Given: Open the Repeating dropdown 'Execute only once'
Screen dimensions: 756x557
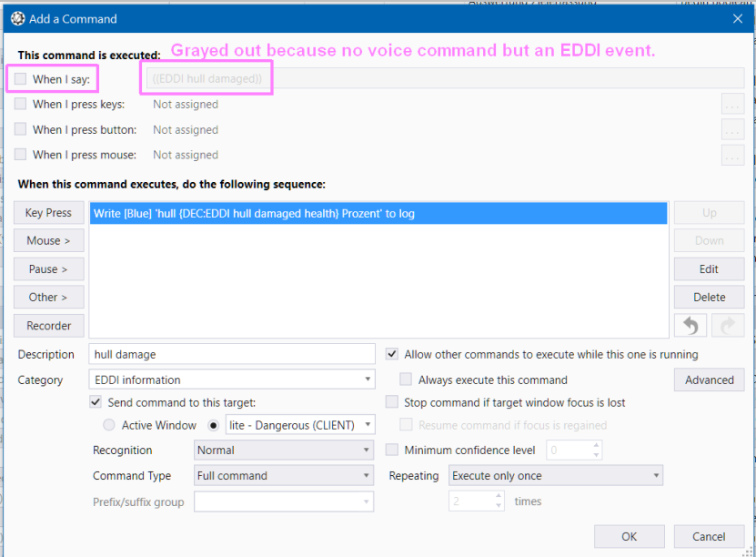Looking at the screenshot, I should click(556, 475).
